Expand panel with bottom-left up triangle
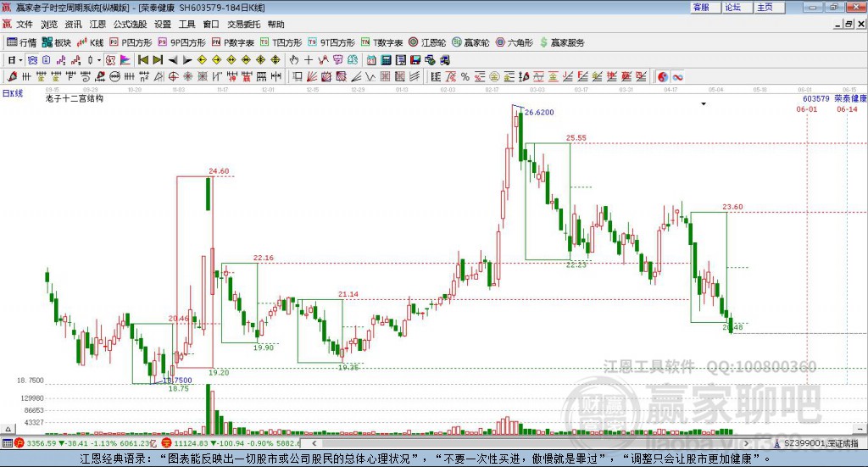Screen dimensions: 868x467 click(8, 429)
